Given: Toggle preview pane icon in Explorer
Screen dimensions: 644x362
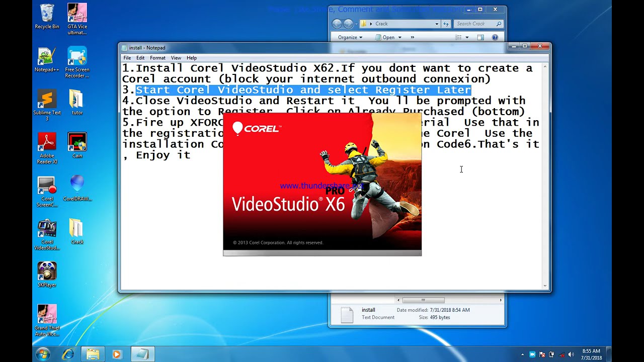Looking at the screenshot, I should (480, 37).
